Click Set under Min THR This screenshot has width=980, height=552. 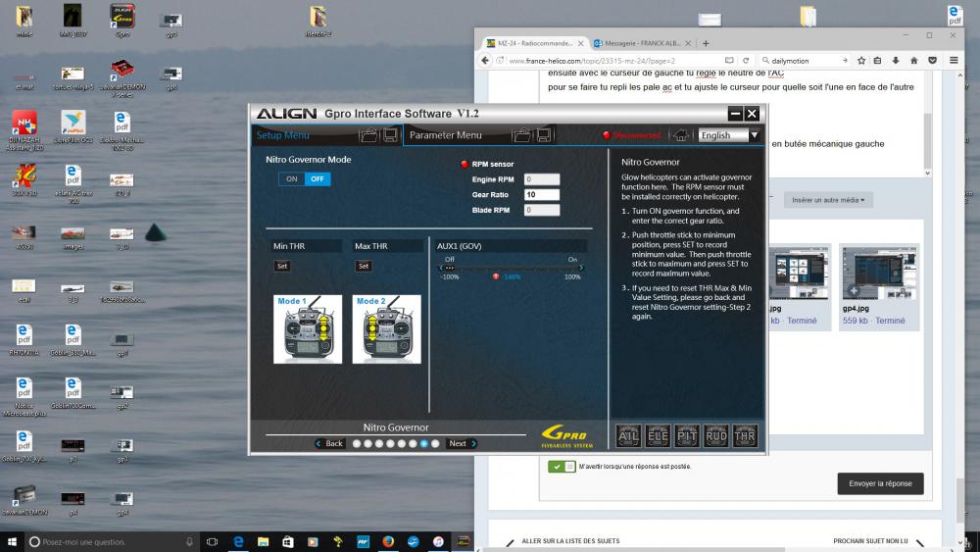tap(282, 266)
